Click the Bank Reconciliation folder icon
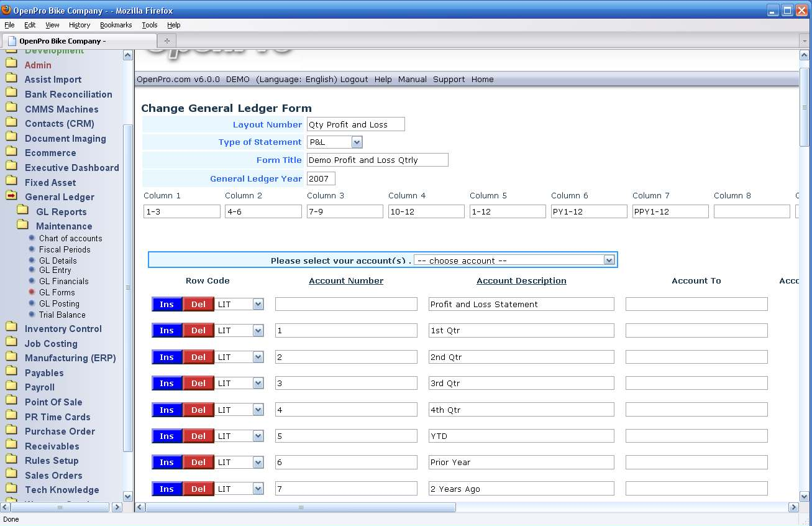 [11, 94]
